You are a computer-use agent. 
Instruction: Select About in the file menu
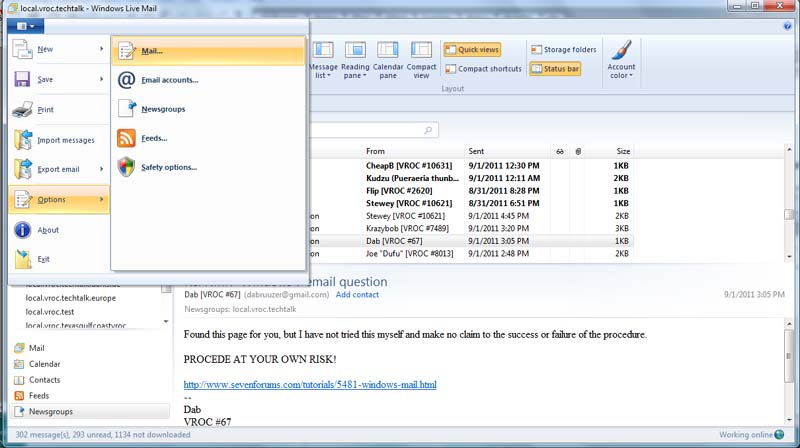click(x=59, y=230)
